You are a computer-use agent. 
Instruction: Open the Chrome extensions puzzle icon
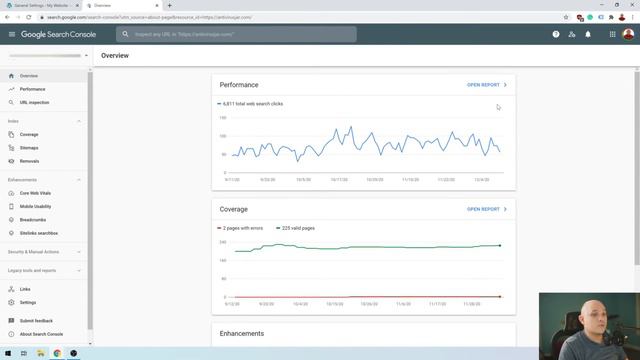(x=611, y=17)
